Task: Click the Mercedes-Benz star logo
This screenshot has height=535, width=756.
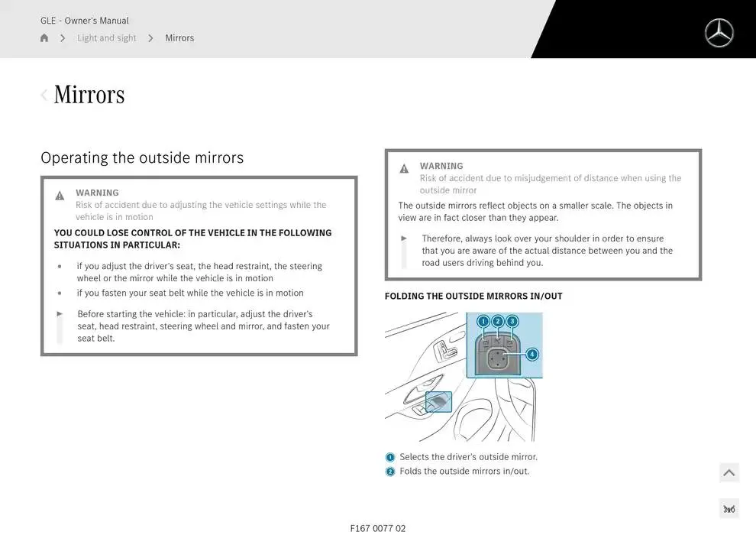Action: click(x=718, y=33)
